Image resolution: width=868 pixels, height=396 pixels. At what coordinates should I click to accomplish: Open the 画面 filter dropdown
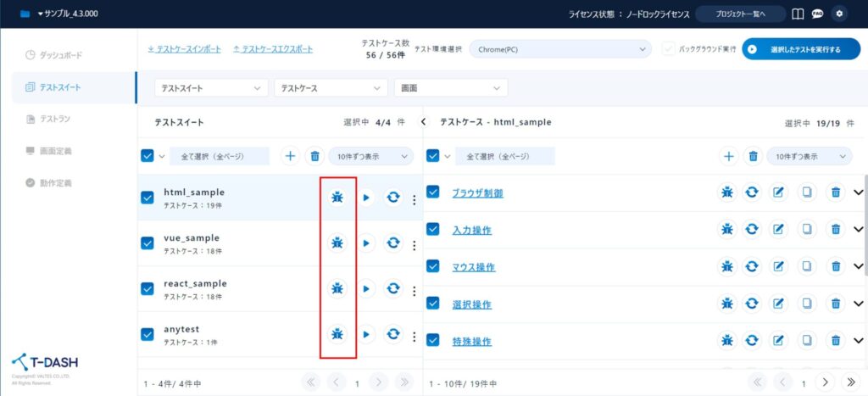[x=450, y=88]
